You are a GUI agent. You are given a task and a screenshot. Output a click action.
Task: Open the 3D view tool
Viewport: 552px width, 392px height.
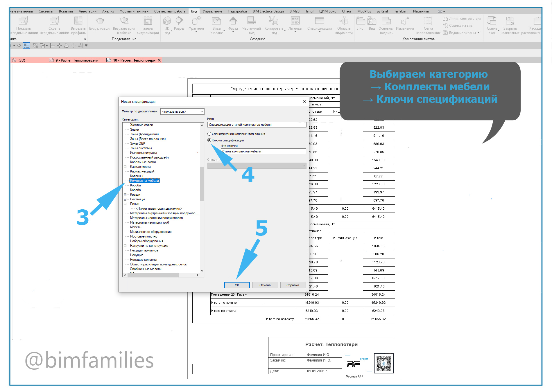[167, 25]
